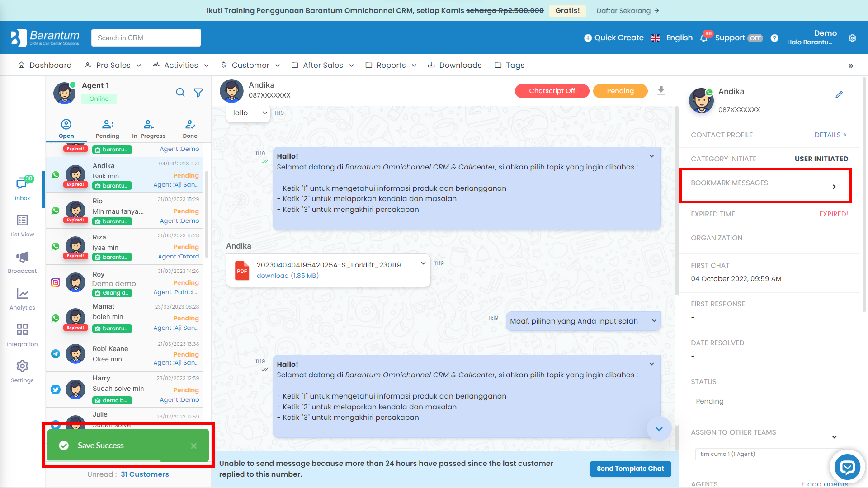Click Send Template Chat button
Screen dimensions: 868x488
pos(630,469)
